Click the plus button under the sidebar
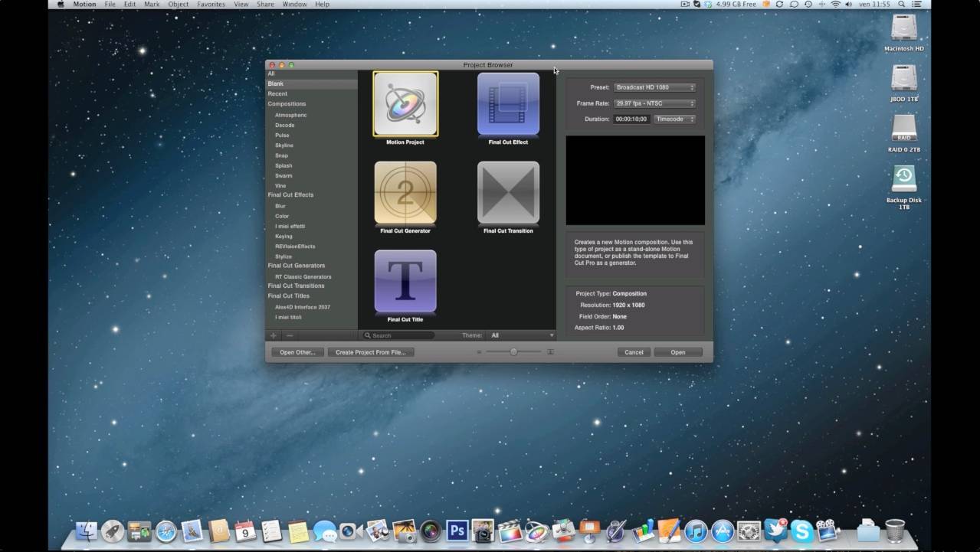 pos(274,335)
